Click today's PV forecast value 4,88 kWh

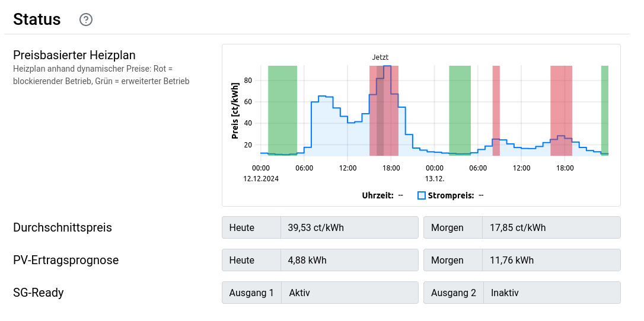349,260
